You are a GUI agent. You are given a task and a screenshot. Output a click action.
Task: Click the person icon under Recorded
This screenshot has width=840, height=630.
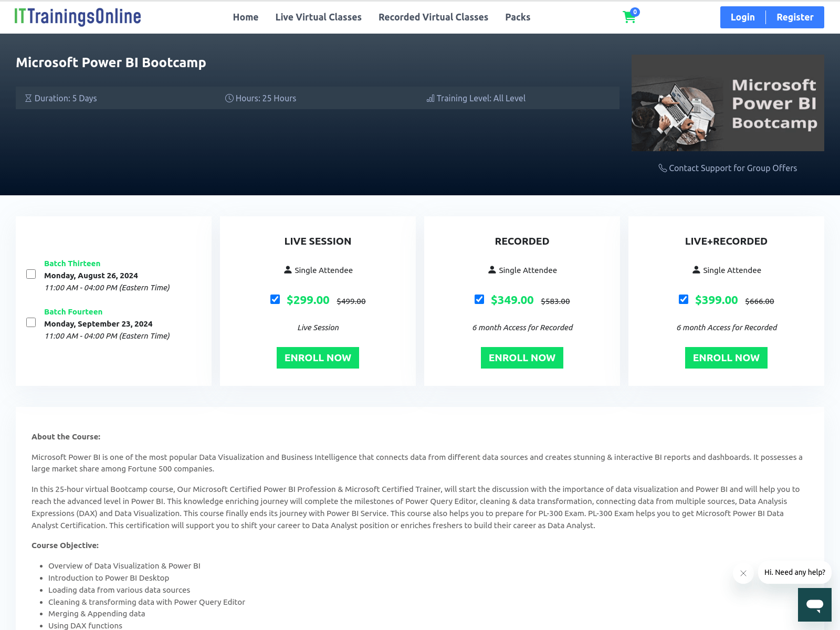point(492,270)
